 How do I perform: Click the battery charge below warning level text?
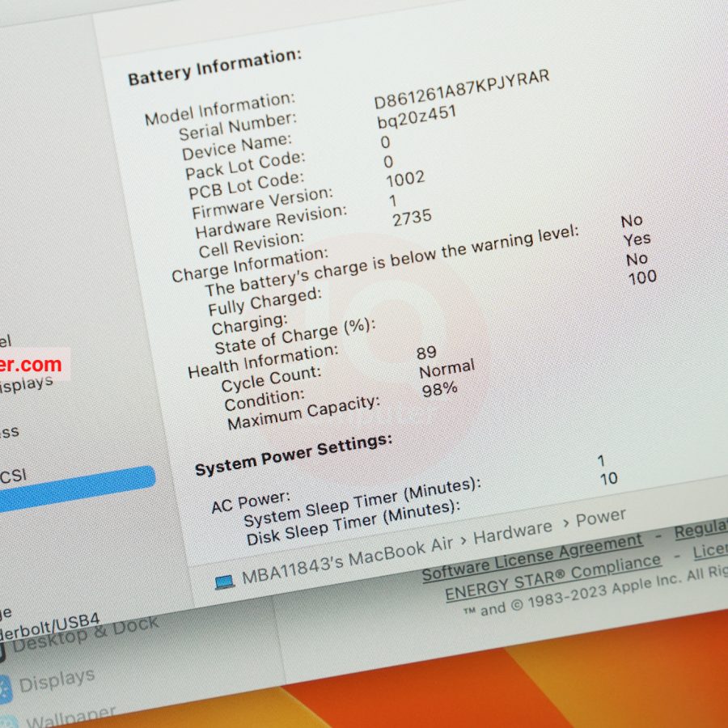pyautogui.click(x=392, y=261)
